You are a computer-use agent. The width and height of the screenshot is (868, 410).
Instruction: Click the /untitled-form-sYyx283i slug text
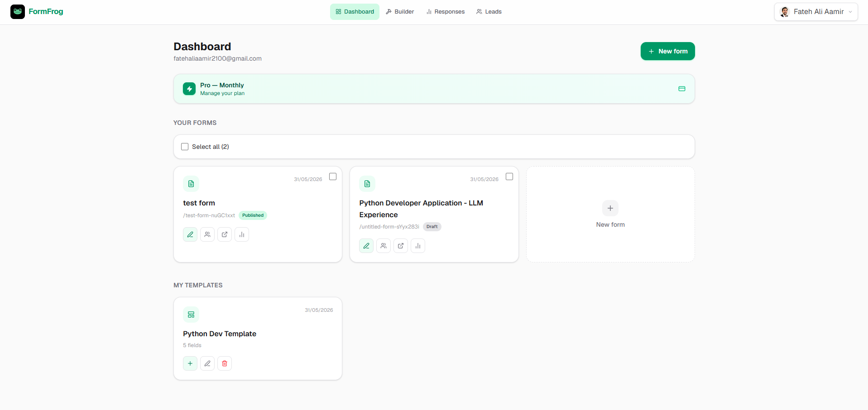[x=389, y=227]
